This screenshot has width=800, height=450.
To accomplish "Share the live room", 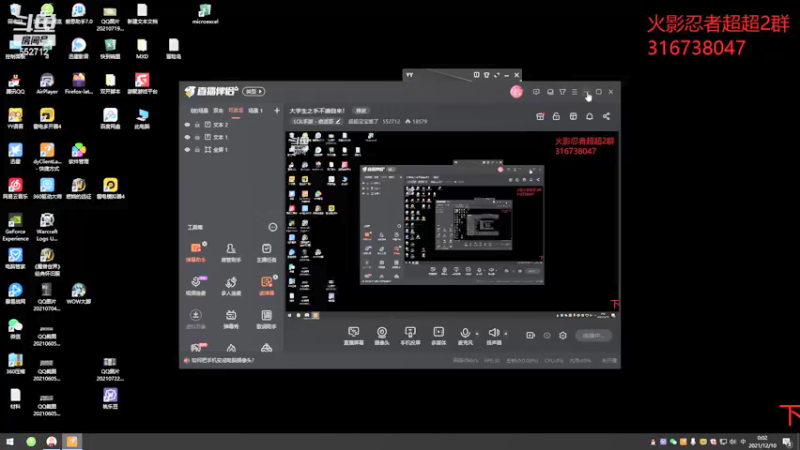I will [x=606, y=116].
